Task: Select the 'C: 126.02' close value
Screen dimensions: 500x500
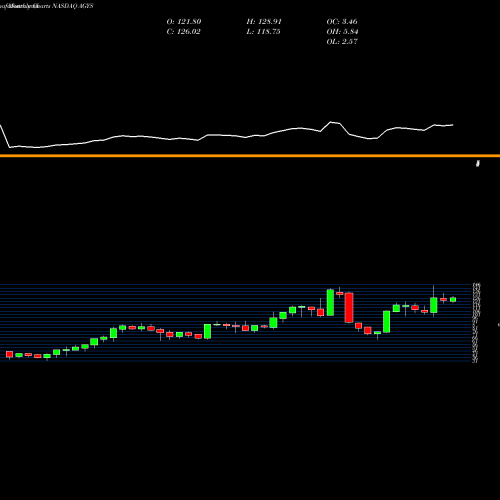Action: pyautogui.click(x=183, y=32)
